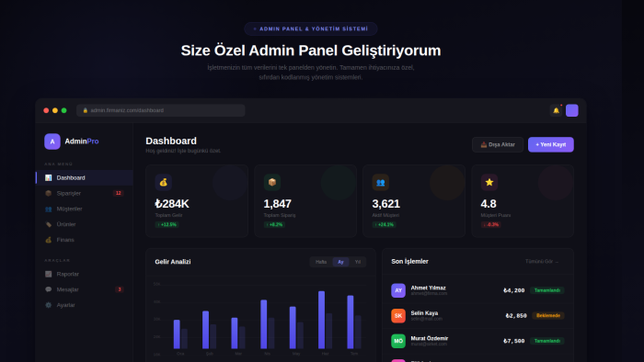The width and height of the screenshot is (644, 362).
Task: Click the Mesajlar speech bubble icon
Action: click(49, 289)
